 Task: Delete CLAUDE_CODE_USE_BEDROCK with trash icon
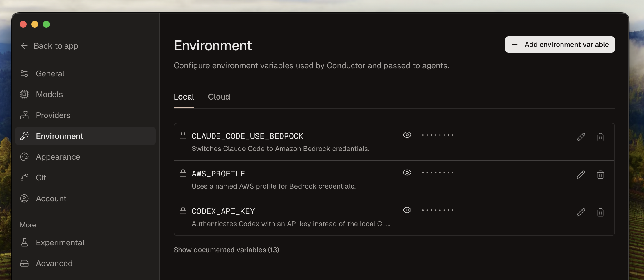click(x=601, y=137)
